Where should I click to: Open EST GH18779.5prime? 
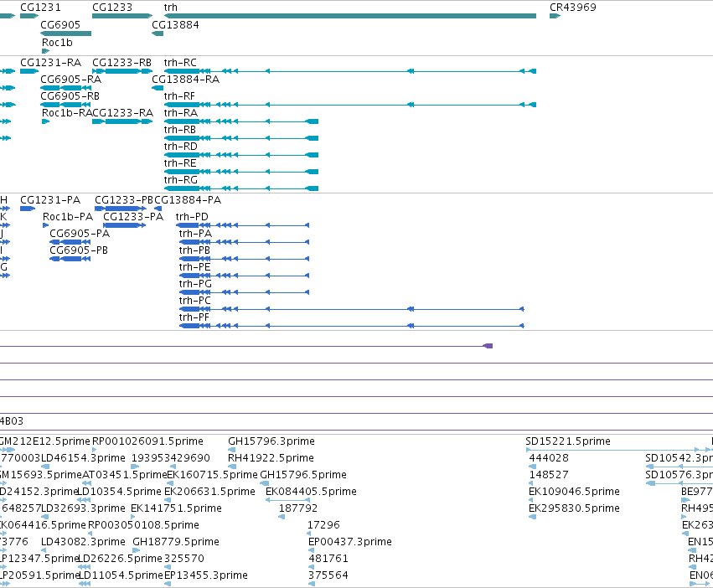point(176,542)
